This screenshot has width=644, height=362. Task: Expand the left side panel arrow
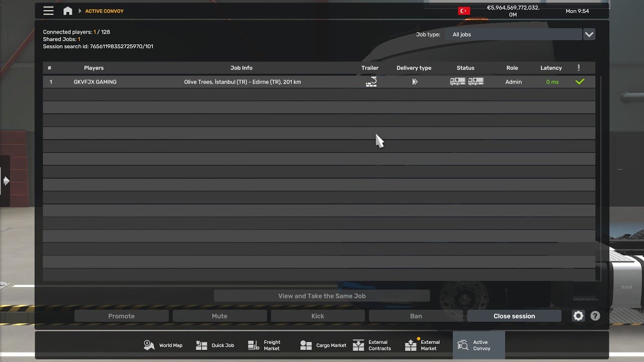pos(6,181)
